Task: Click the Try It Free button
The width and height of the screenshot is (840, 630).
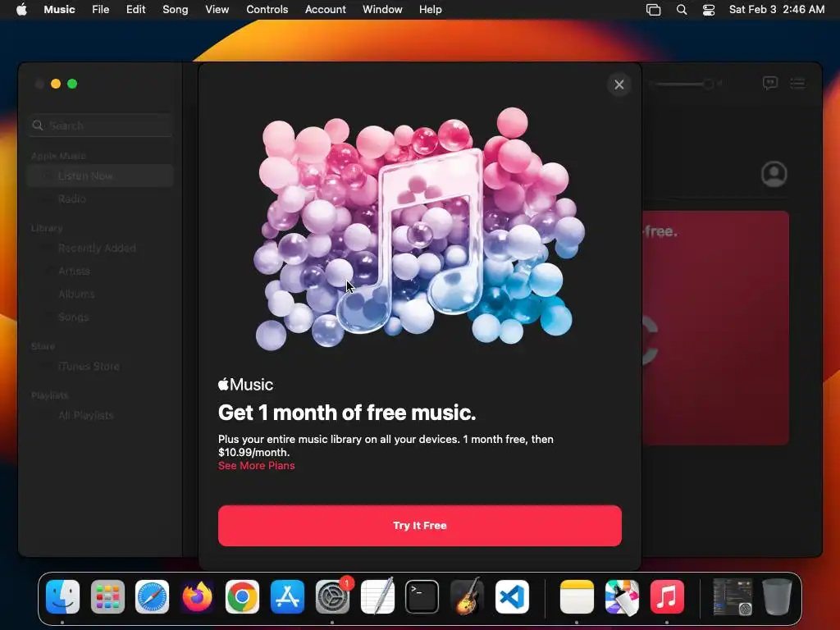Action: [419, 526]
